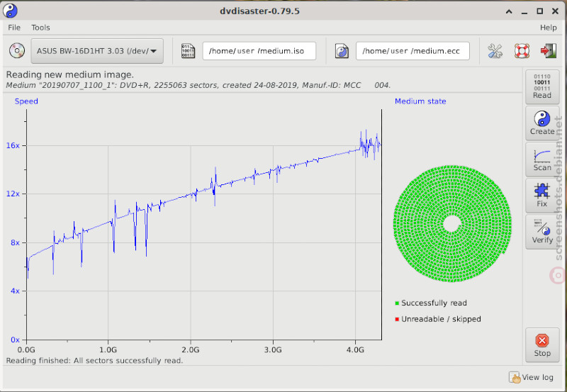Click the 2.0G axis label
Image resolution: width=567 pixels, height=392 pixels.
(x=191, y=349)
